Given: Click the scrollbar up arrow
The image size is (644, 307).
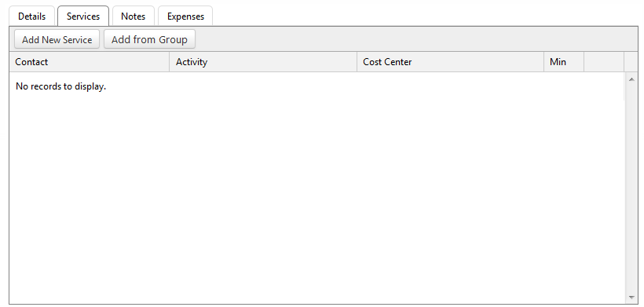Looking at the screenshot, I should (x=631, y=79).
